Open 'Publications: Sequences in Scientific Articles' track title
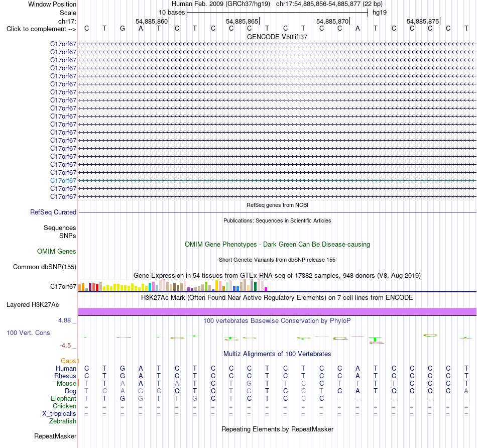 point(277,220)
